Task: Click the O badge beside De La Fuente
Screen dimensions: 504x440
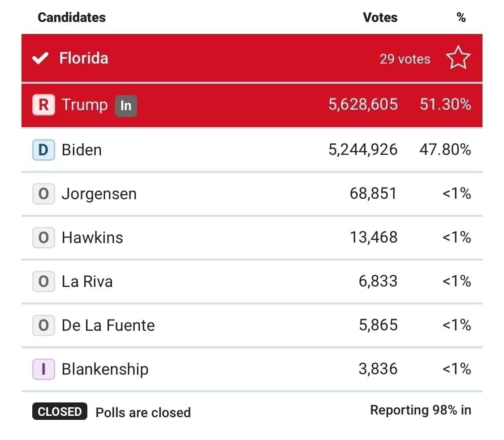Action: (43, 325)
